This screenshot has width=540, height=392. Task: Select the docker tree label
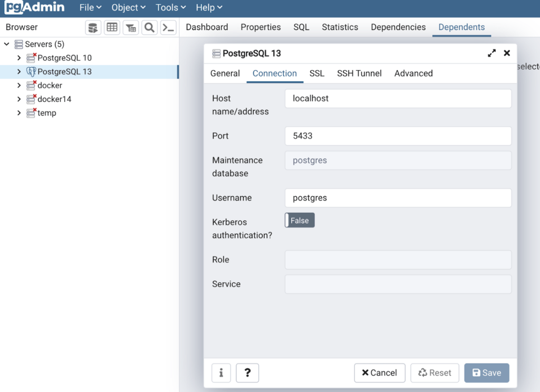(x=50, y=85)
